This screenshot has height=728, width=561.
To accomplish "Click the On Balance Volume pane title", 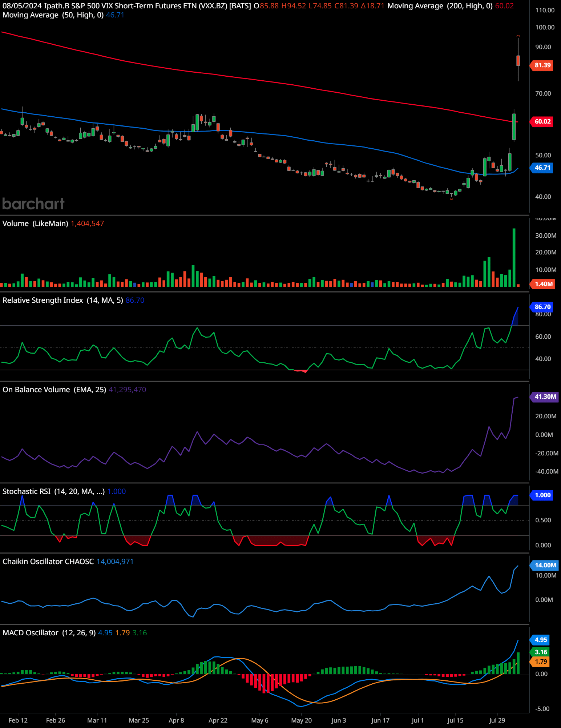I will (54, 390).
